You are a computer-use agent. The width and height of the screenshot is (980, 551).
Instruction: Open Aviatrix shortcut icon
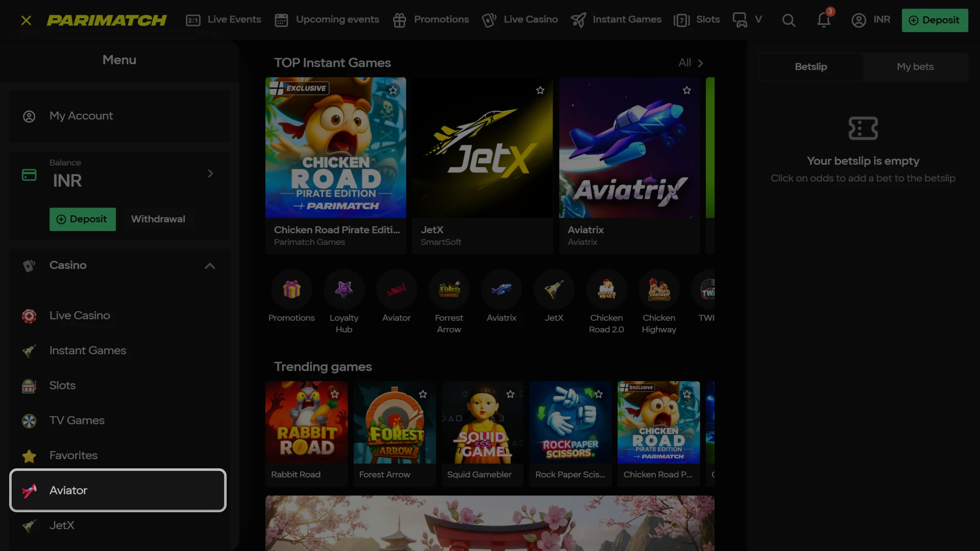[x=502, y=289]
